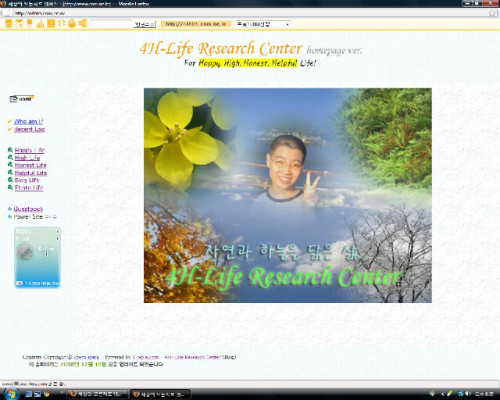Open the Photo Life link

tap(29, 188)
